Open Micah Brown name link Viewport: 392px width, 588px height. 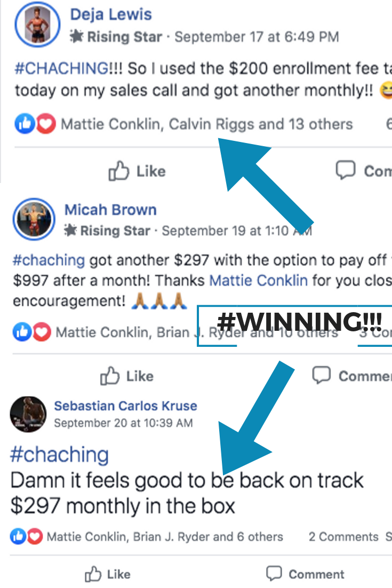pos(110,210)
